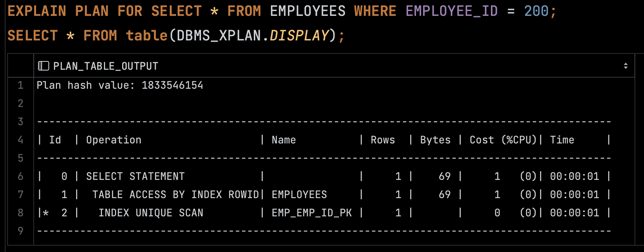Click the EXPLAIN keyword in the editor
Viewport: 644px width, 252px height.
[37, 11]
